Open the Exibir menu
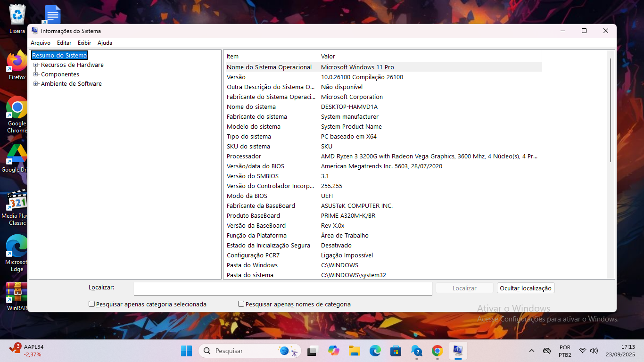 click(x=84, y=43)
